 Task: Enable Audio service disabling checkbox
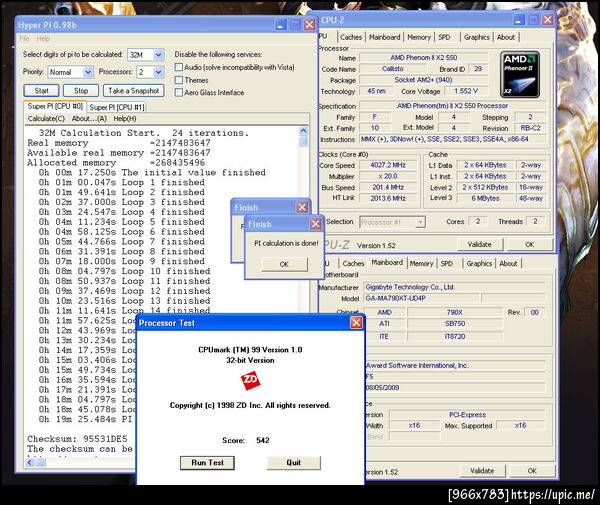pos(178,67)
